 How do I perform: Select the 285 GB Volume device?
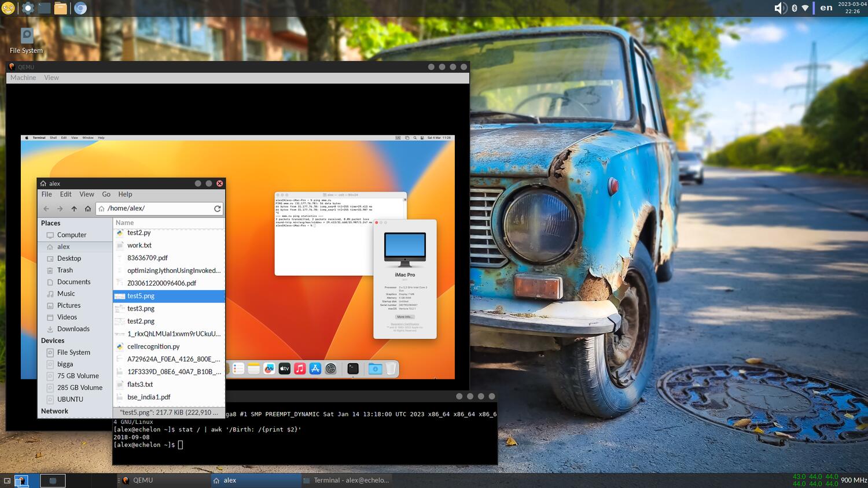[75, 388]
